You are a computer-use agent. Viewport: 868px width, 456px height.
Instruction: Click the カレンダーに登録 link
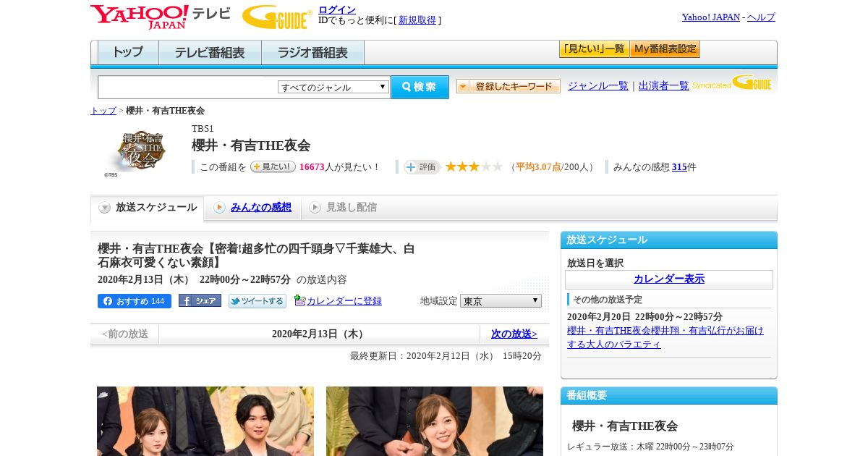click(344, 301)
